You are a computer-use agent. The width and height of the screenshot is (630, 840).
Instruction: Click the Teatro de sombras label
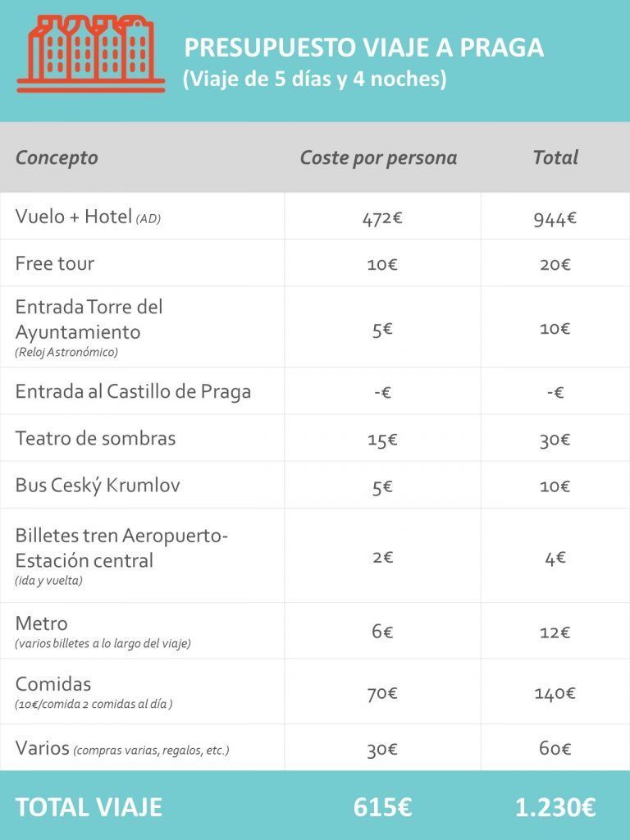click(95, 438)
